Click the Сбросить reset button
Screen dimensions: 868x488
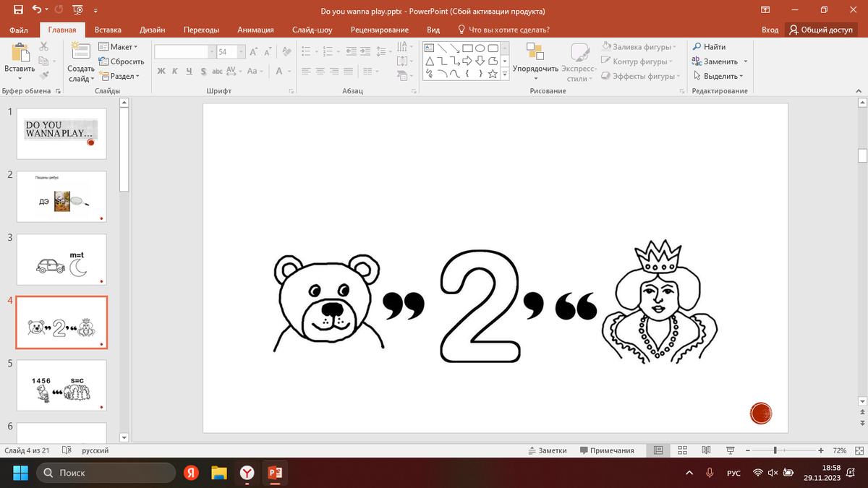[122, 61]
